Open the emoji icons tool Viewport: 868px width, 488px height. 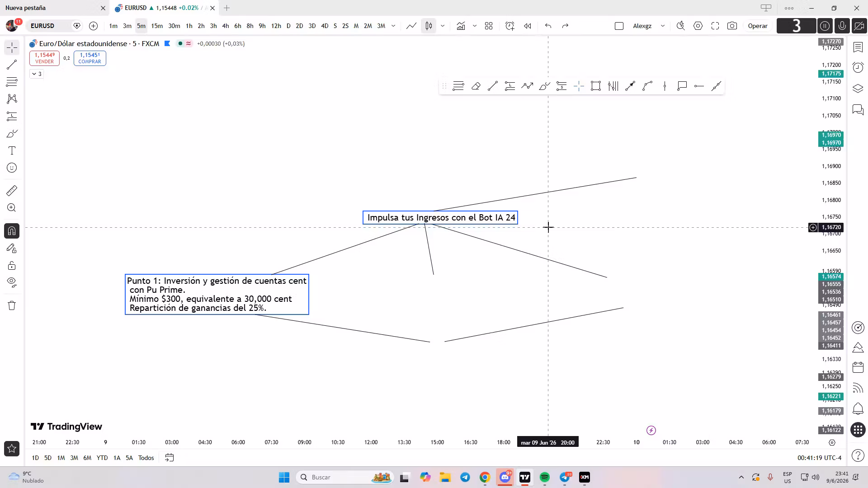[x=12, y=168]
